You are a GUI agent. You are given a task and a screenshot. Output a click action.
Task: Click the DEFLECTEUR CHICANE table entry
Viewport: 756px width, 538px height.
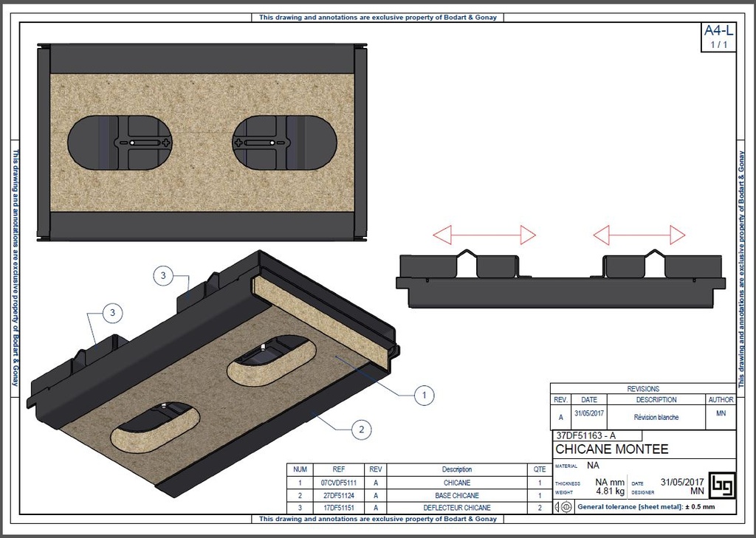[x=458, y=508]
